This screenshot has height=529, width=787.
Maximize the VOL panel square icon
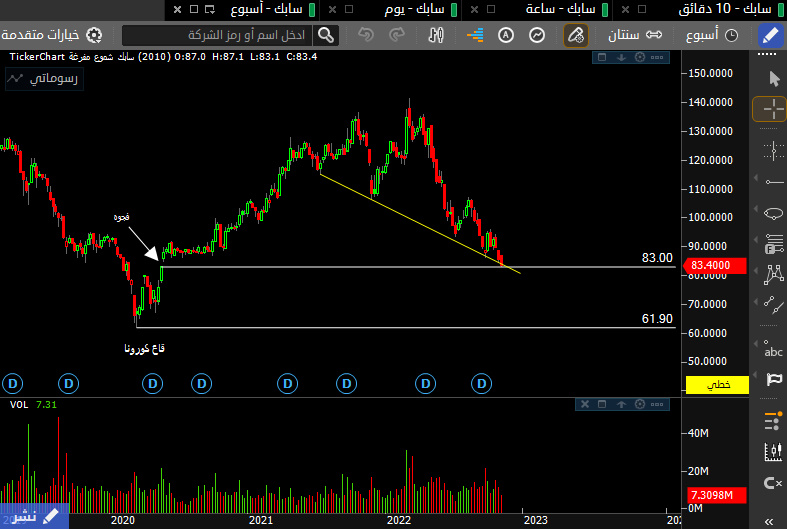click(602, 404)
